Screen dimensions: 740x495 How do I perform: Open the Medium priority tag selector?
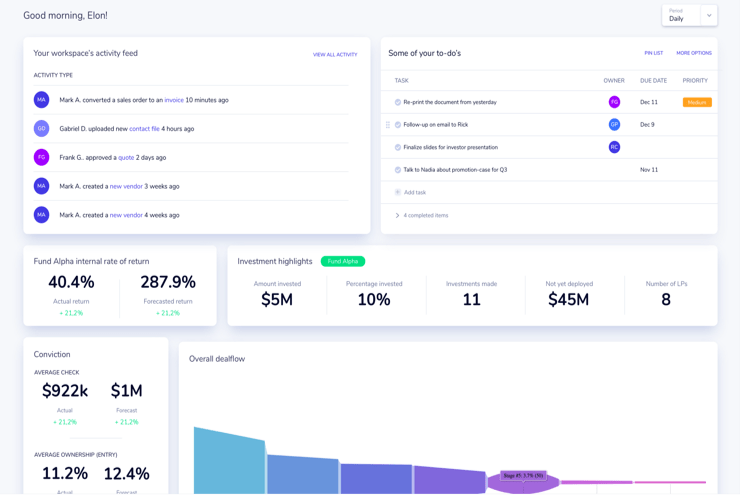[x=696, y=102]
